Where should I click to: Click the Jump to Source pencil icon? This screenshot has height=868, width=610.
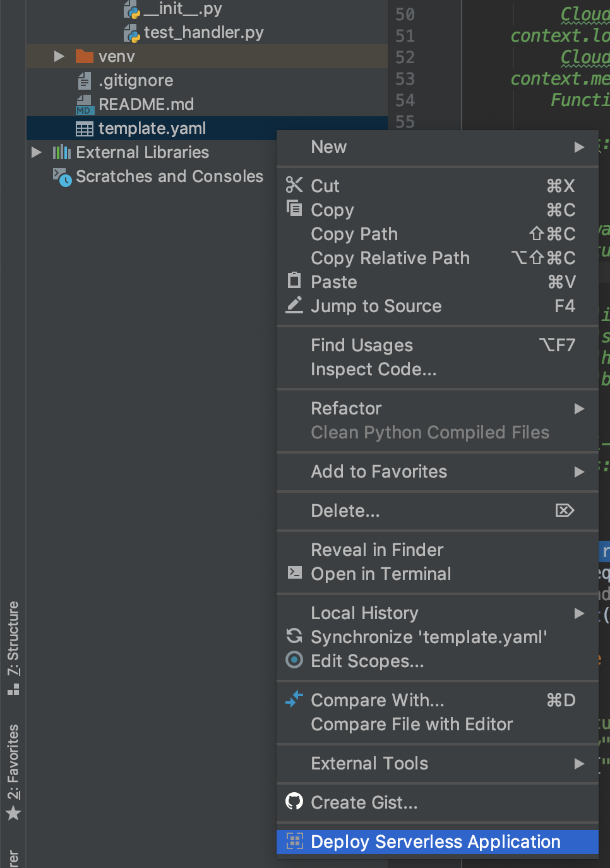point(294,305)
